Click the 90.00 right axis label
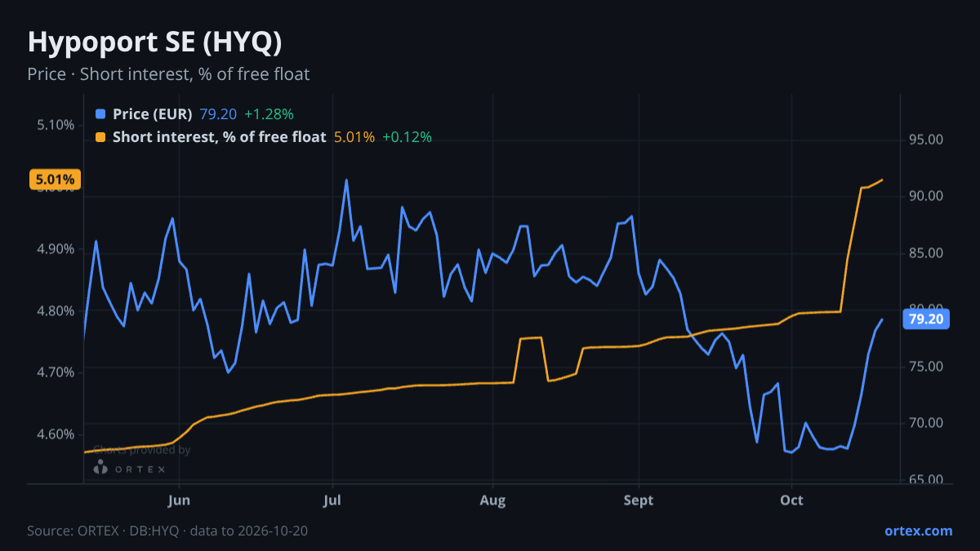The height and width of the screenshot is (551, 980). (926, 197)
